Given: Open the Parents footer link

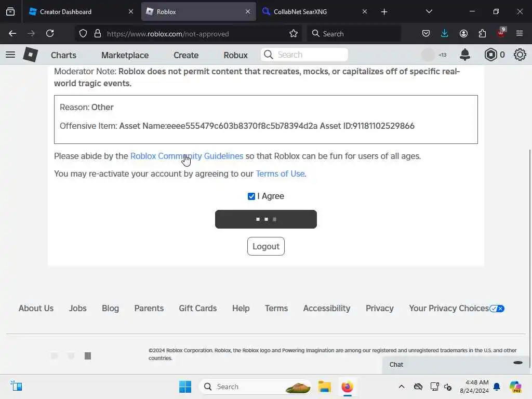Looking at the screenshot, I should (x=149, y=309).
